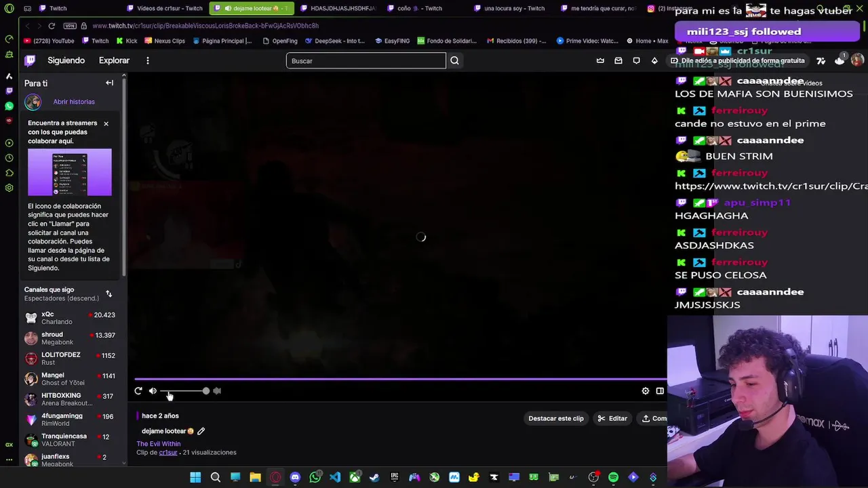Click the search magnifier button
This screenshot has height=488, width=868.
coord(454,61)
